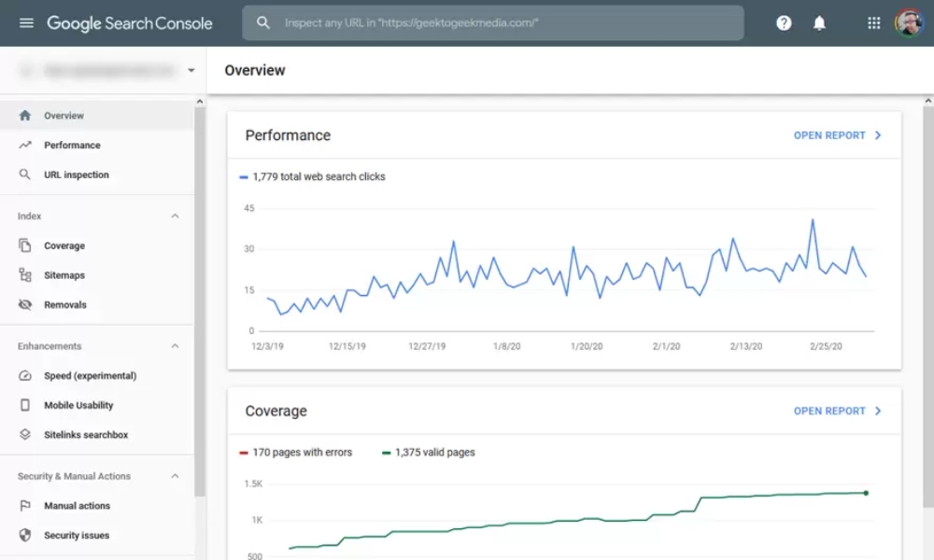Image resolution: width=934 pixels, height=560 pixels.
Task: Open Security issues page
Action: 96,535
